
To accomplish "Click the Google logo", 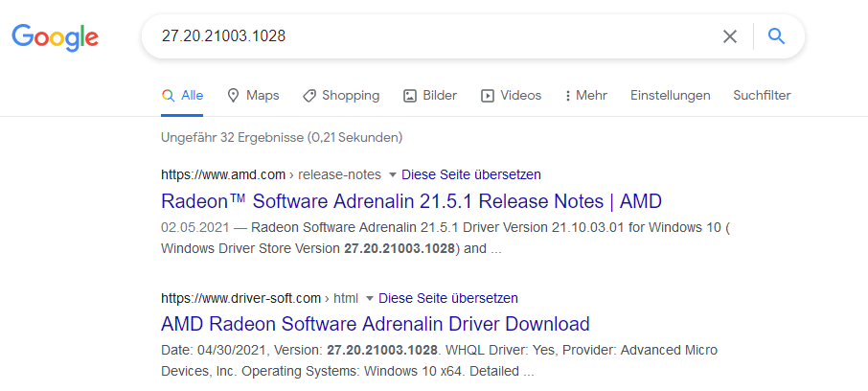I will pos(55,36).
